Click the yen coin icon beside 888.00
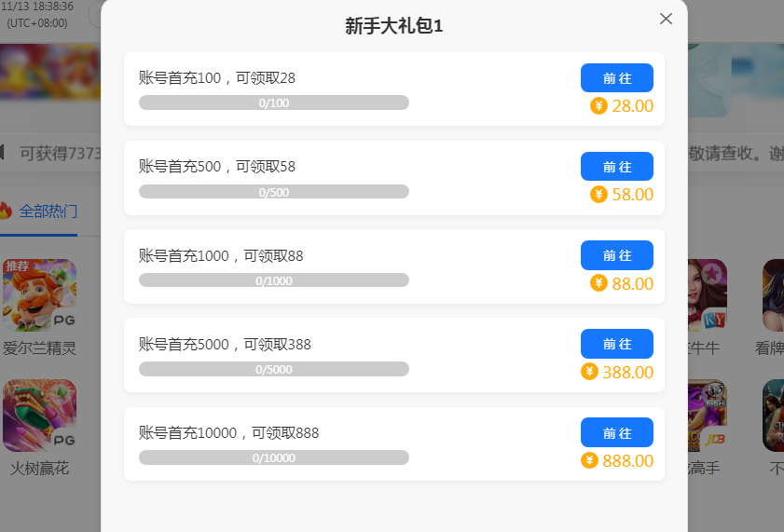784x532 pixels. (589, 460)
